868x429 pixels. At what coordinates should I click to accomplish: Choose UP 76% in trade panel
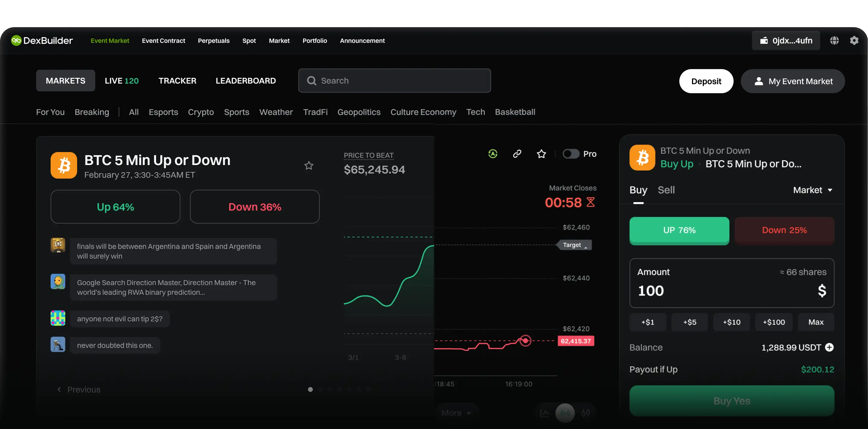coord(679,231)
